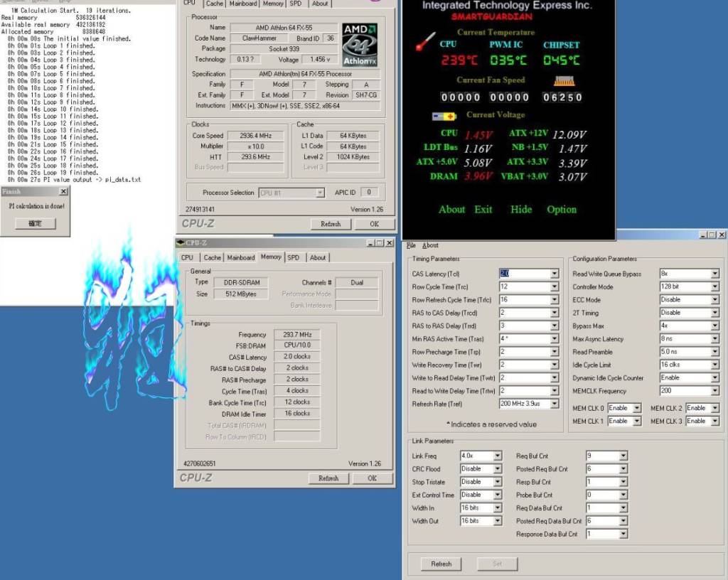This screenshot has width=728, height=580.
Task: Click the AMD Athlon FX logo in CPU-Z
Action: 360,45
